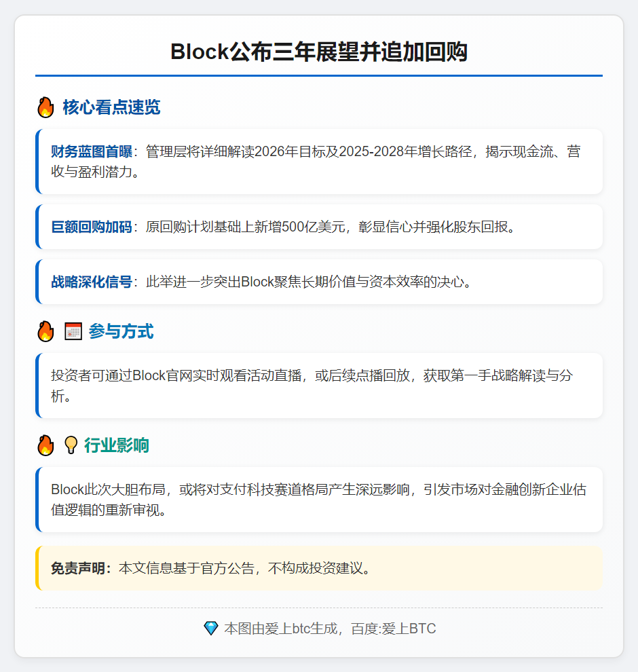The width and height of the screenshot is (638, 672).
Task: Collapse the 行业影响 section card
Action: pyautogui.click(x=319, y=500)
